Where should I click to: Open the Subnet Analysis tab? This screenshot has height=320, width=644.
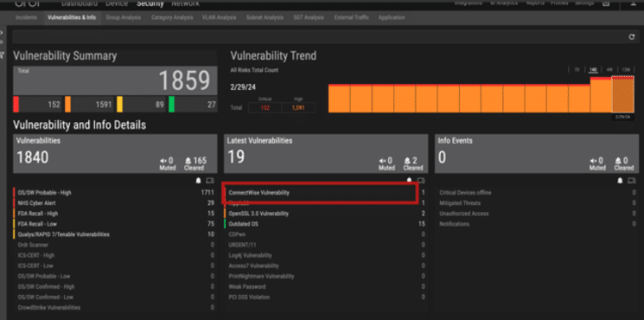(265, 17)
